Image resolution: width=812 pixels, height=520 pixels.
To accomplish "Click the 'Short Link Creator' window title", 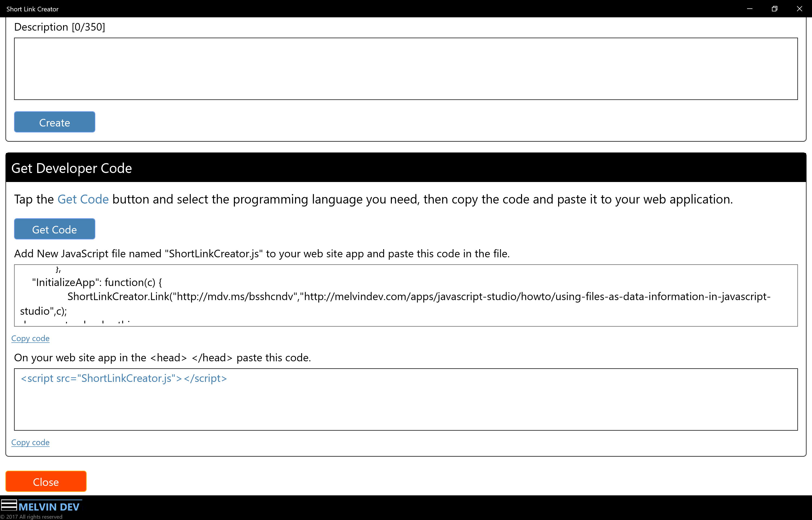I will click(x=32, y=9).
